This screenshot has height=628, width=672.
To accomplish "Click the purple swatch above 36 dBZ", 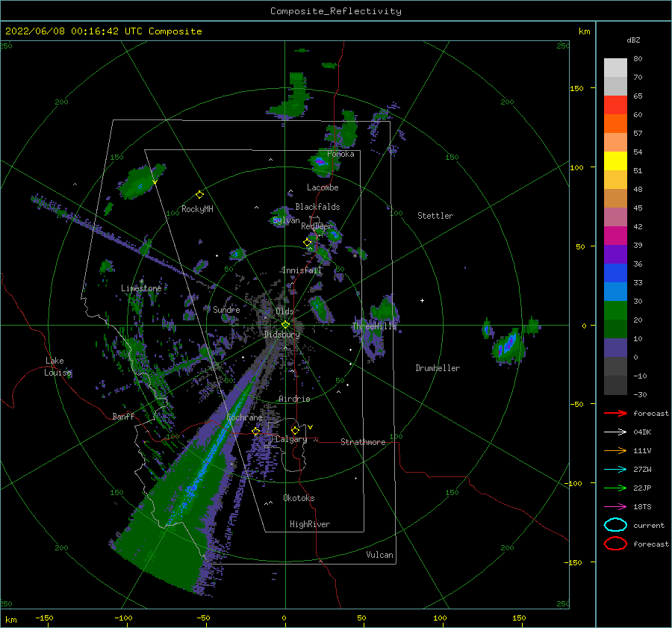I will [x=615, y=254].
